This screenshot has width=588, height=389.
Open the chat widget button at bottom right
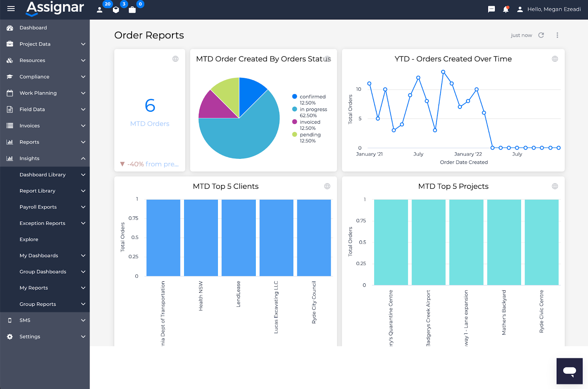coord(569,371)
